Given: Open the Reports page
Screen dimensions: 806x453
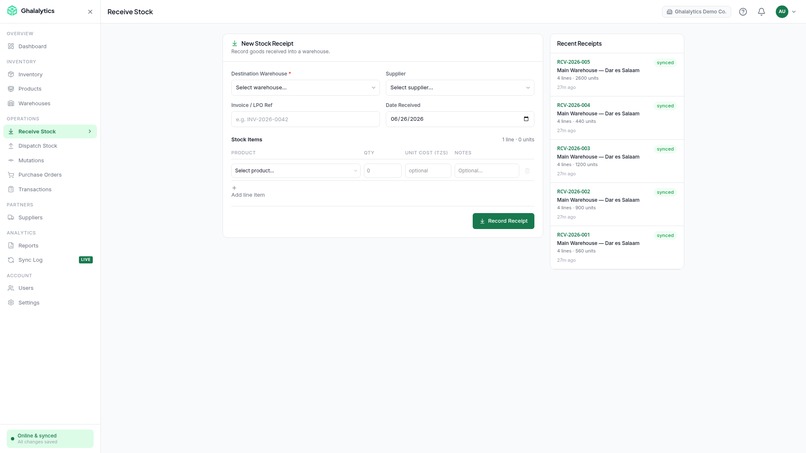Looking at the screenshot, I should (50, 246).
